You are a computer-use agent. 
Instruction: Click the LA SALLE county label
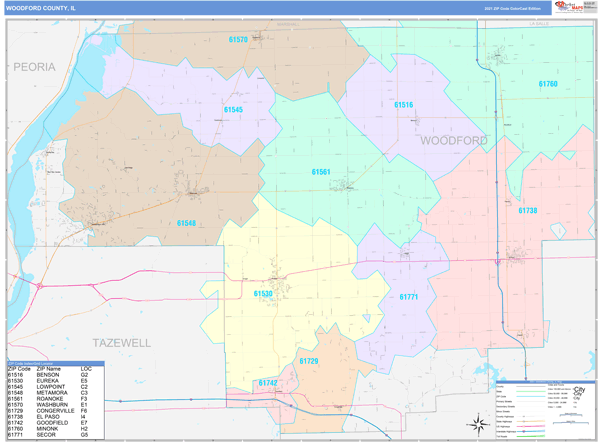pos(539,24)
